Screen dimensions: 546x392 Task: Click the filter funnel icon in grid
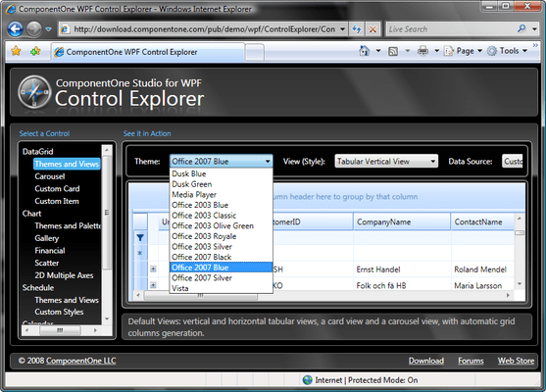[140, 237]
